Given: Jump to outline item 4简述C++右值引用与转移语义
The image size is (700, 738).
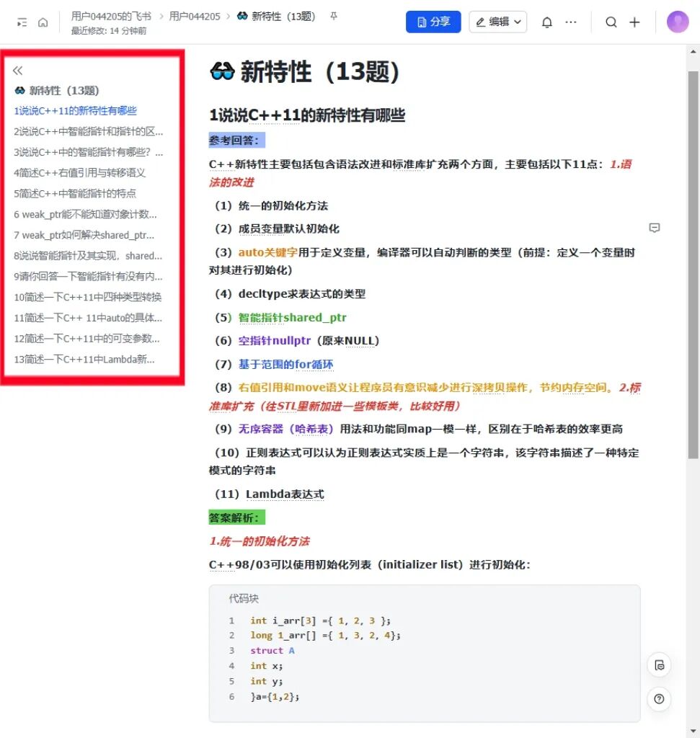Looking at the screenshot, I should coord(79,173).
